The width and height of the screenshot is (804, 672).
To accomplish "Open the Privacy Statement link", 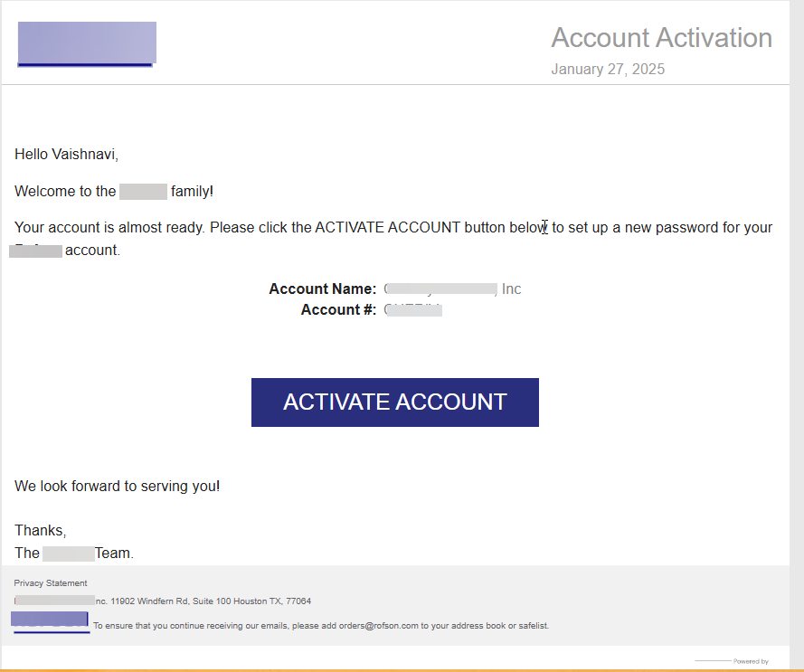I will [x=51, y=583].
